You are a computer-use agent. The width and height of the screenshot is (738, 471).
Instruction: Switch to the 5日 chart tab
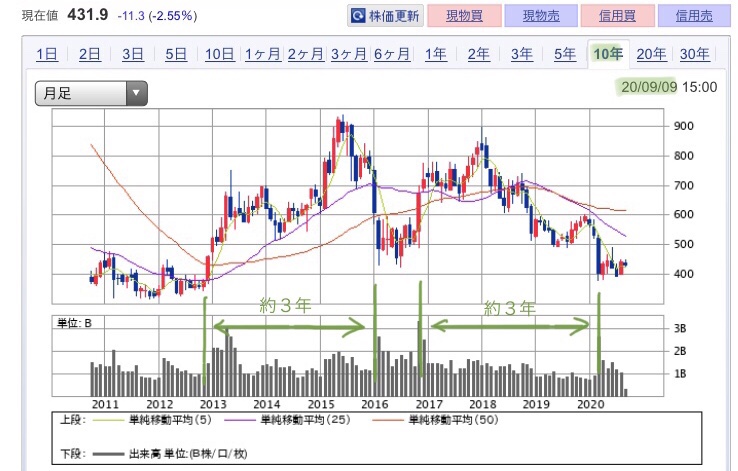pos(176,54)
